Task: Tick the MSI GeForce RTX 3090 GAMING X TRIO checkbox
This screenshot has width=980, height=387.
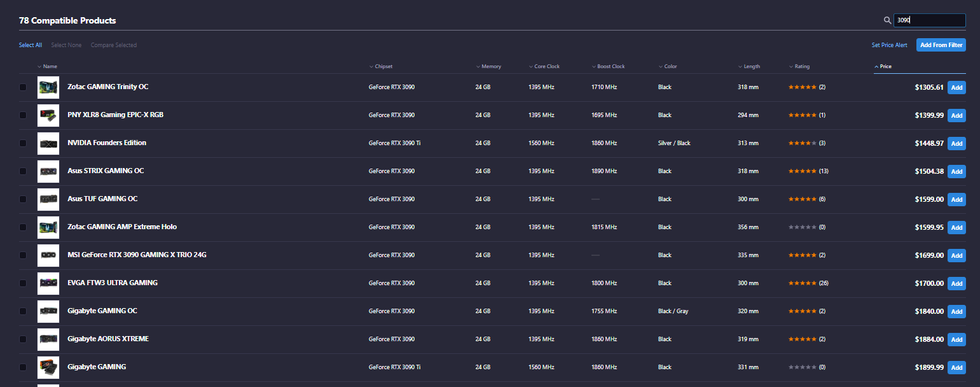Action: point(23,255)
